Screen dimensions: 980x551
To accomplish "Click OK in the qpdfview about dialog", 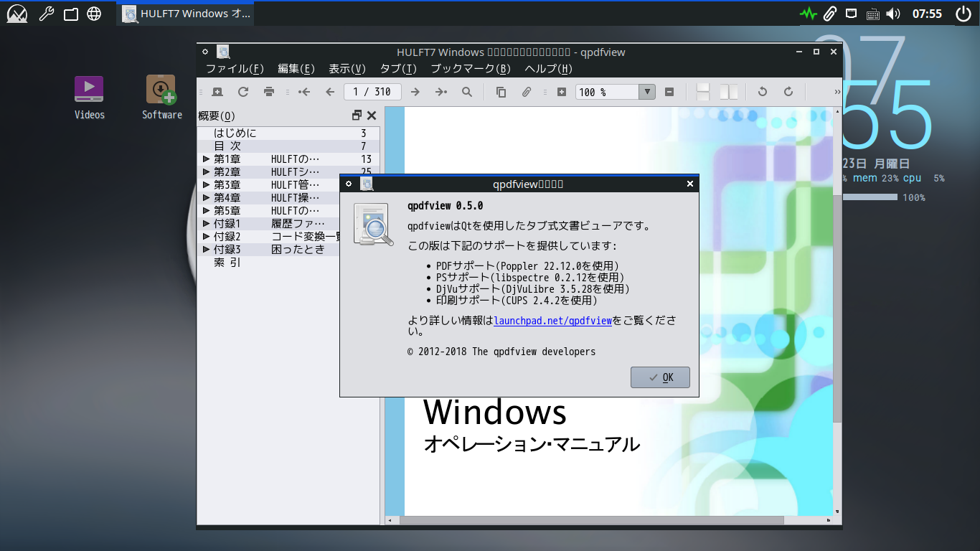I will pyautogui.click(x=660, y=377).
